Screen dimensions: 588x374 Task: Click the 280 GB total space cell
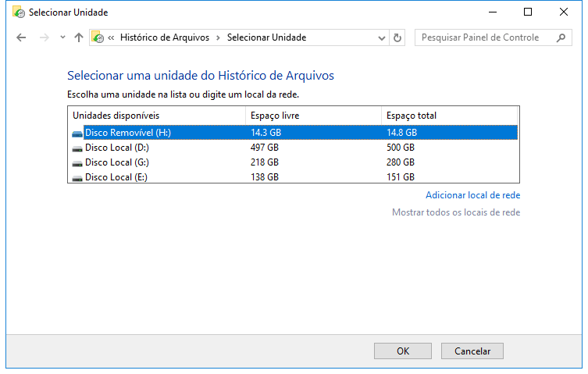401,162
